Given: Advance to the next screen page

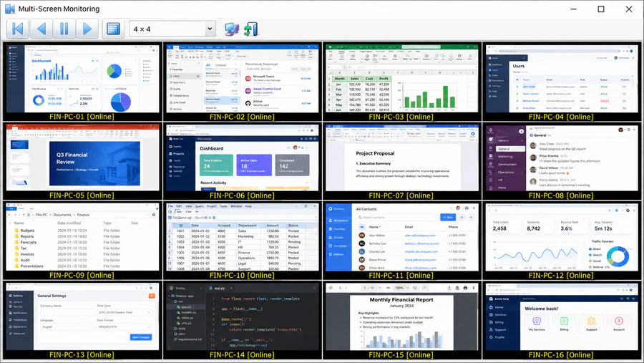Looking at the screenshot, I should point(87,29).
